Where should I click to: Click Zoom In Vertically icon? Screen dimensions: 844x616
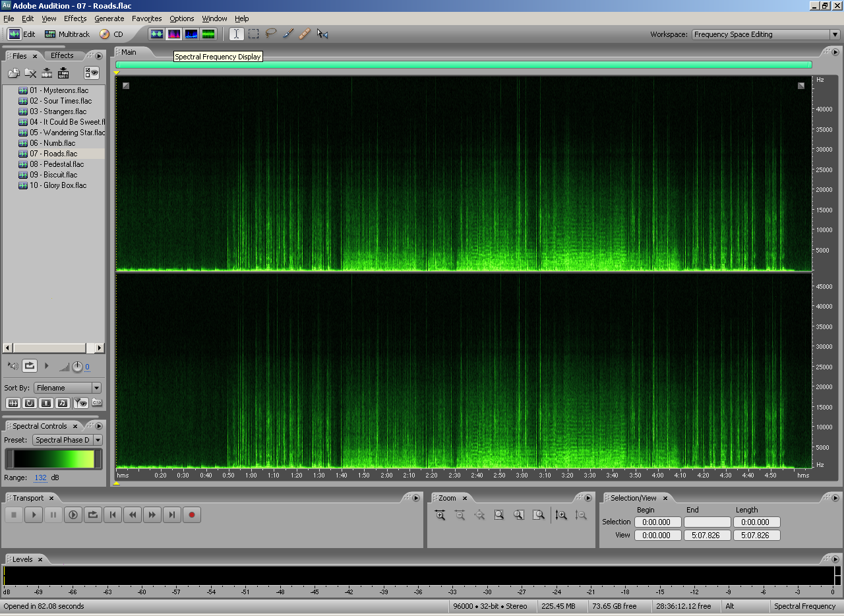click(561, 515)
